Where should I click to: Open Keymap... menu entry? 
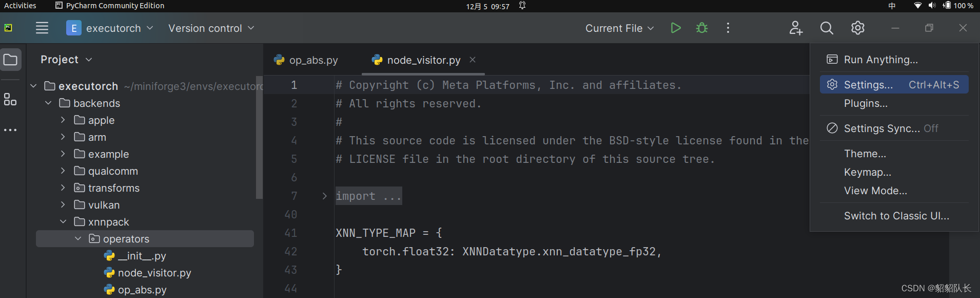[x=894, y=172]
